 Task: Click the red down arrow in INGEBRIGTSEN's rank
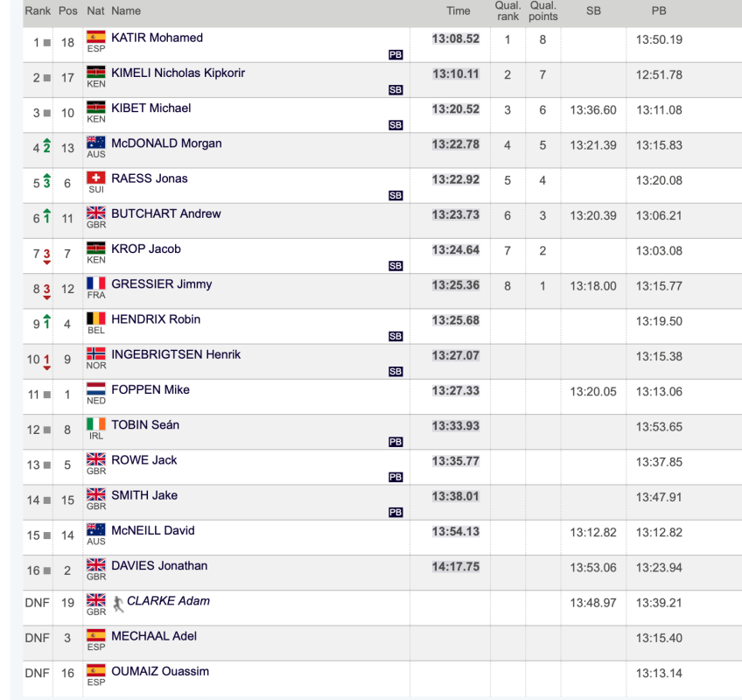coord(47,367)
